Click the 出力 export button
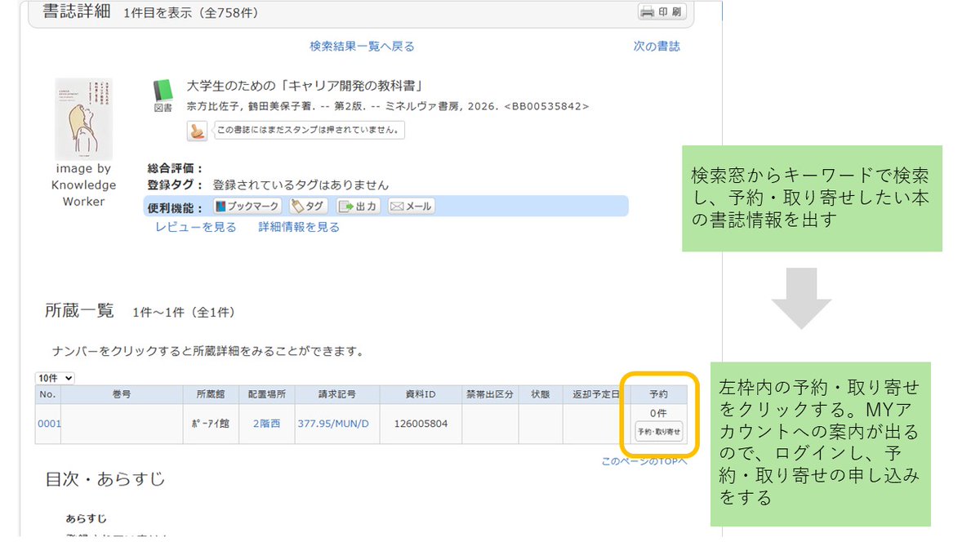 pyautogui.click(x=359, y=207)
